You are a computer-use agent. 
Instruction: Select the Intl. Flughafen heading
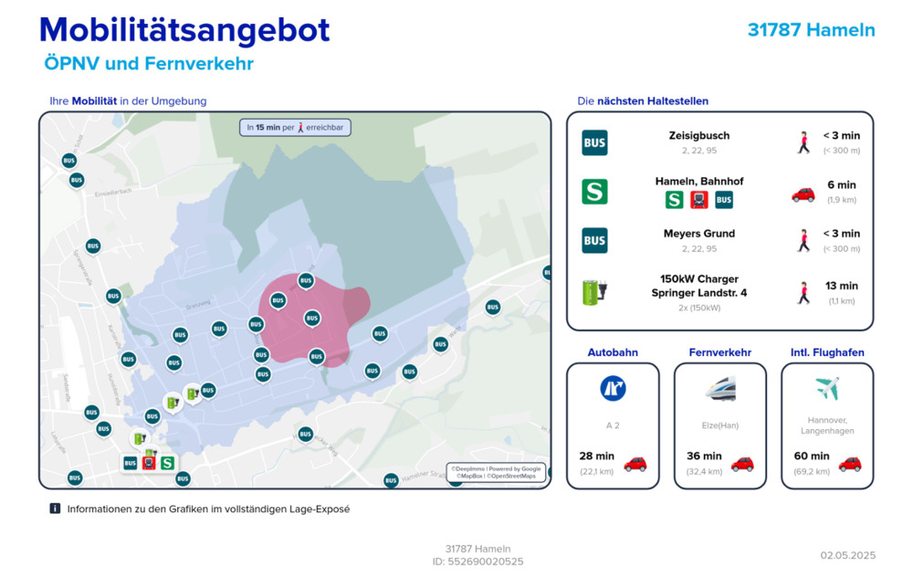827,352
